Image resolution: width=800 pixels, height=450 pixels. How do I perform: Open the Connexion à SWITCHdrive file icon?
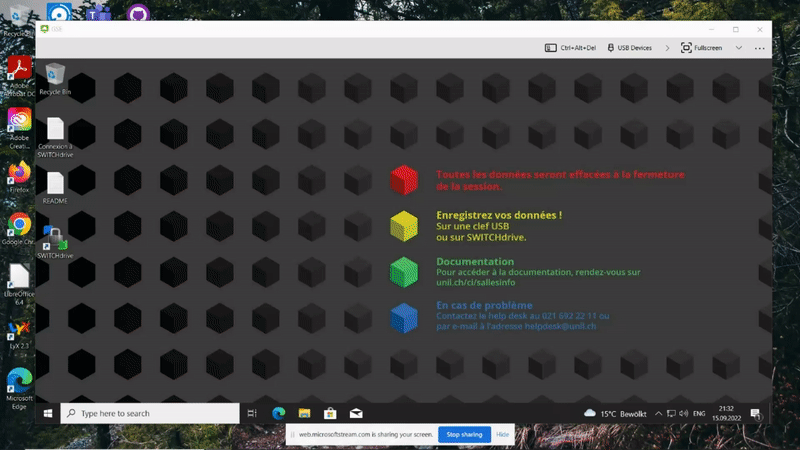[55, 130]
